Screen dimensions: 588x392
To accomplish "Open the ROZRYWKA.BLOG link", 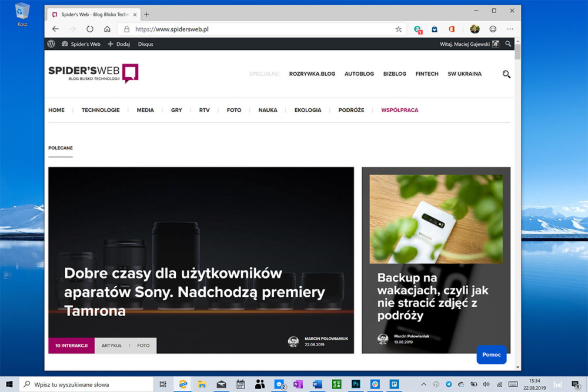I will tap(312, 74).
